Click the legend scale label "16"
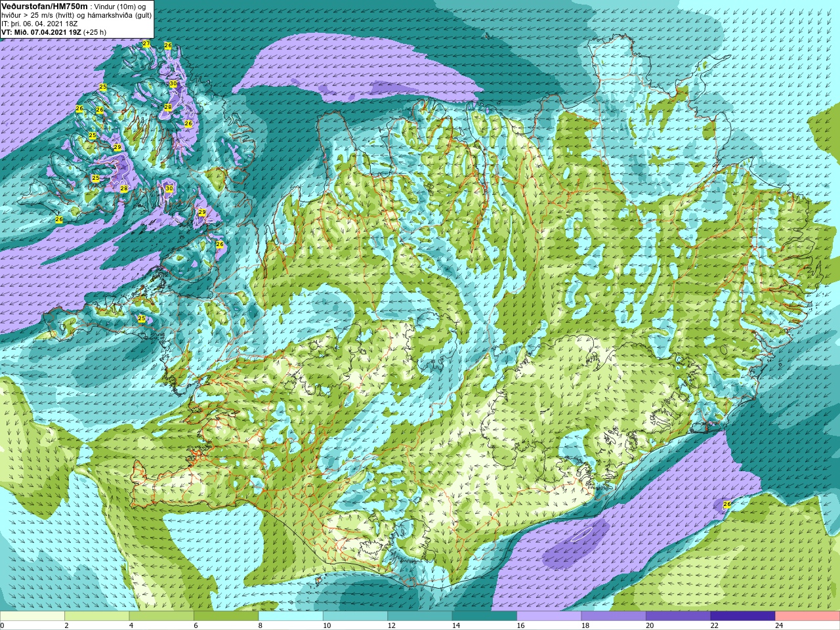840x630 pixels. pyautogui.click(x=520, y=625)
